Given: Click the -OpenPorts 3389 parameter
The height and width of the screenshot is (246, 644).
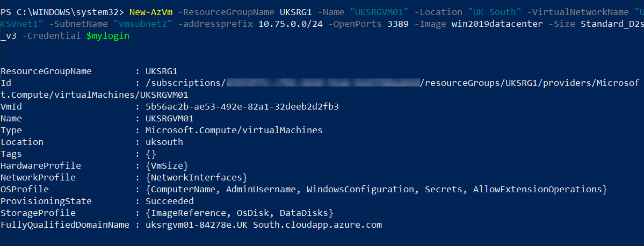Looking at the screenshot, I should pyautogui.click(x=371, y=24).
